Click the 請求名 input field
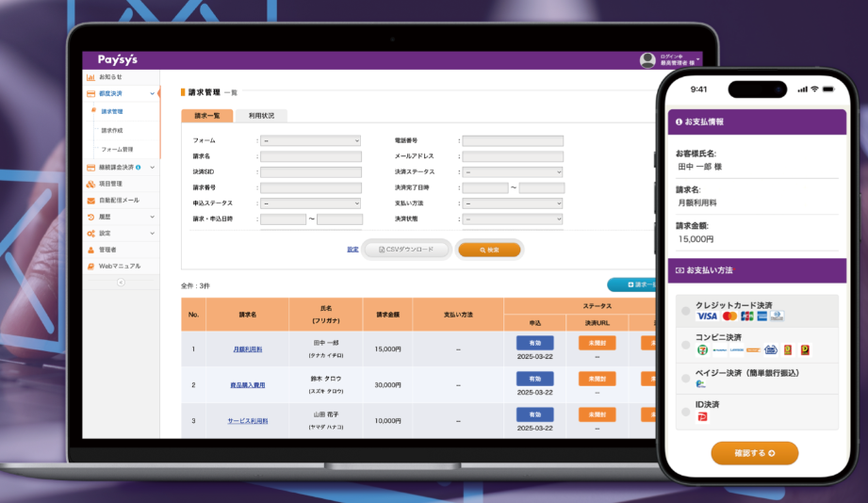This screenshot has width=868, height=503. point(310,156)
